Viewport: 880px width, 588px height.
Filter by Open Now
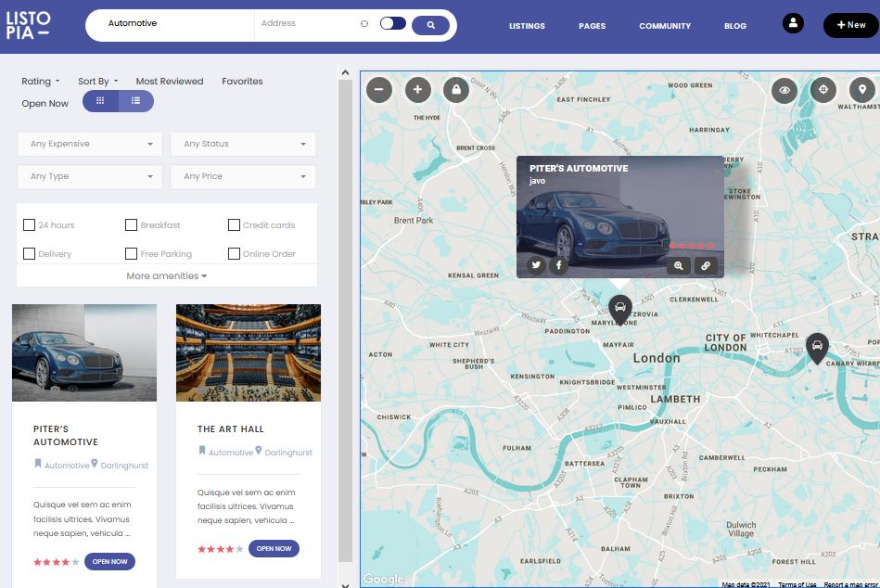click(x=45, y=104)
